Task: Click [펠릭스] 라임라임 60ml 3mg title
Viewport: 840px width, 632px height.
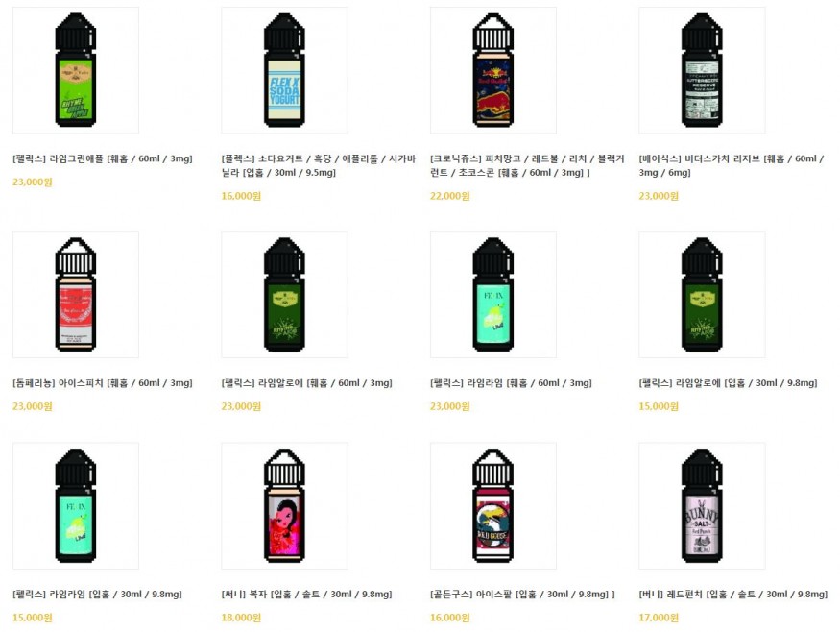Action: point(511,383)
